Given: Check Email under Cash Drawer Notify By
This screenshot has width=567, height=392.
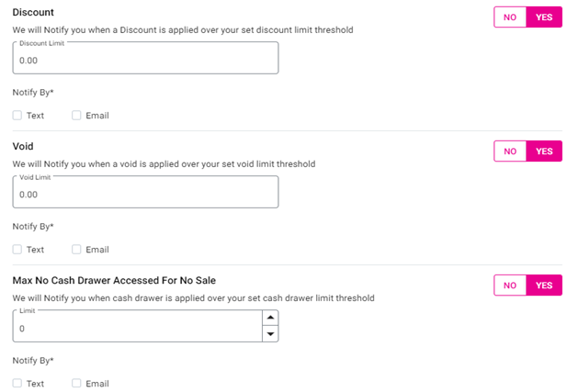Looking at the screenshot, I should [x=77, y=384].
